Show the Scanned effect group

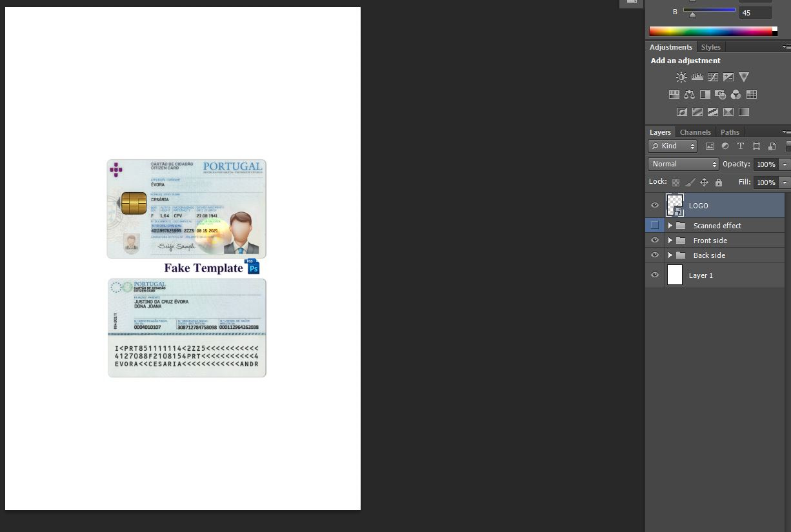[x=655, y=225]
